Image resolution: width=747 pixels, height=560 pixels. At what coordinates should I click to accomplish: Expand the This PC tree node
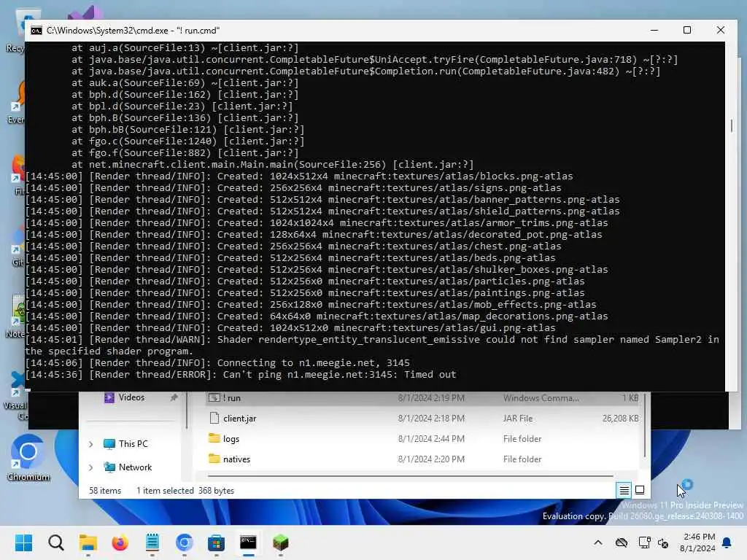coord(91,444)
